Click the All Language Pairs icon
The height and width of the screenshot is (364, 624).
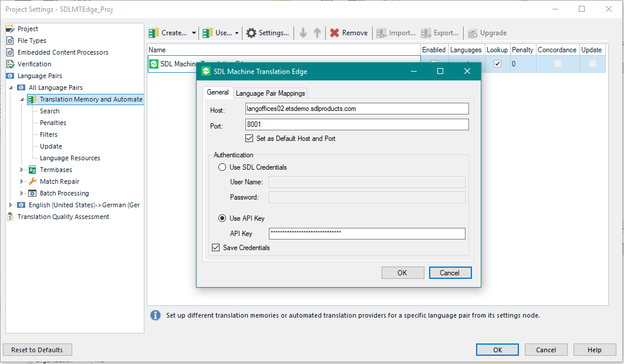pyautogui.click(x=22, y=87)
